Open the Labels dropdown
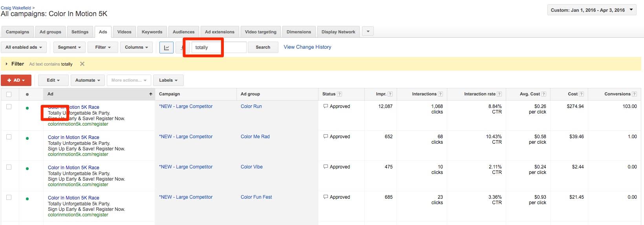Image resolution: width=644 pixels, height=225 pixels. 168,80
